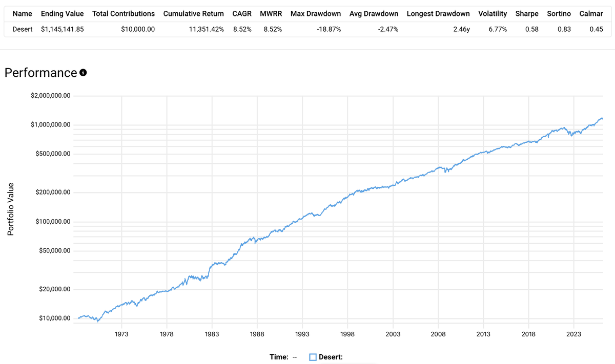Click the MWRR column header

(271, 14)
